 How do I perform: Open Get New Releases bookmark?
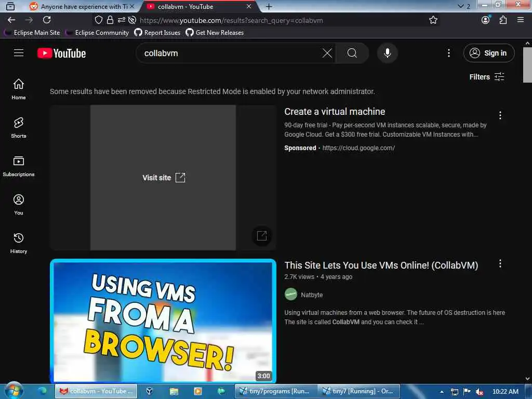point(215,33)
